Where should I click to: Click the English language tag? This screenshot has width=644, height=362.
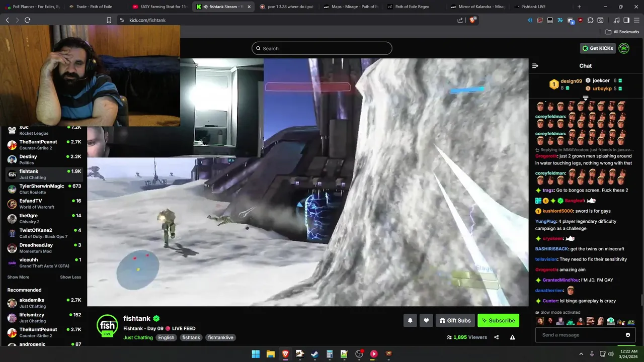(166, 337)
